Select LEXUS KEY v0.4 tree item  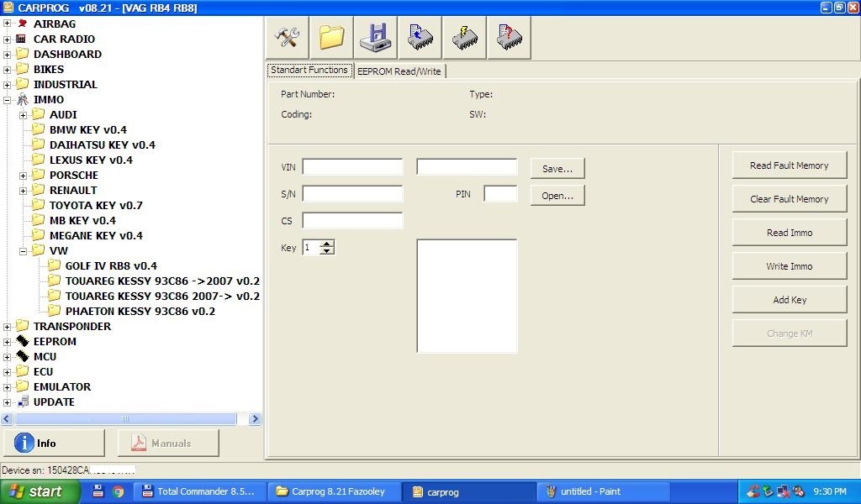(91, 160)
